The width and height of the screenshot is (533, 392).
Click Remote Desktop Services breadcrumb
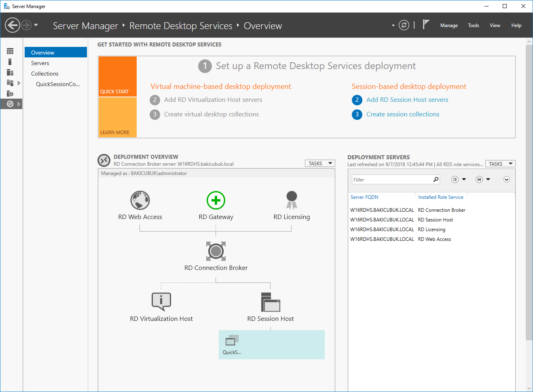click(x=181, y=26)
